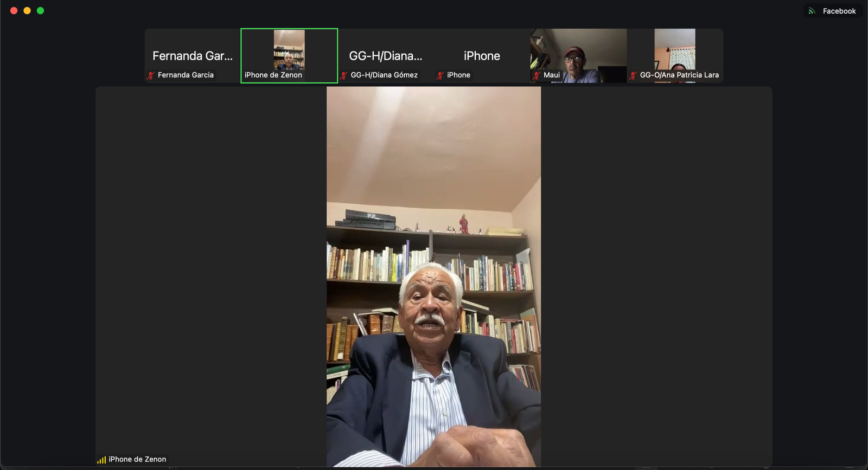
Task: Click the 'iPhone de Zenon' name label on the main video
Action: pyautogui.click(x=137, y=459)
